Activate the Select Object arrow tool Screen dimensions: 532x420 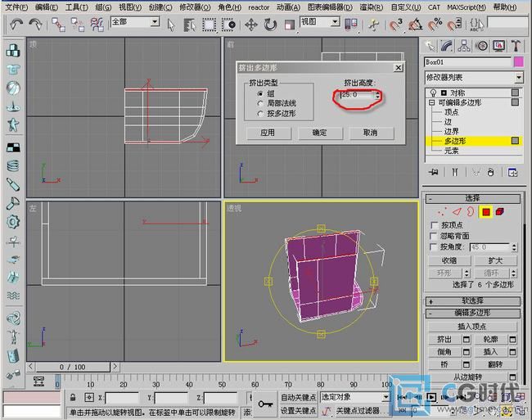click(171, 25)
